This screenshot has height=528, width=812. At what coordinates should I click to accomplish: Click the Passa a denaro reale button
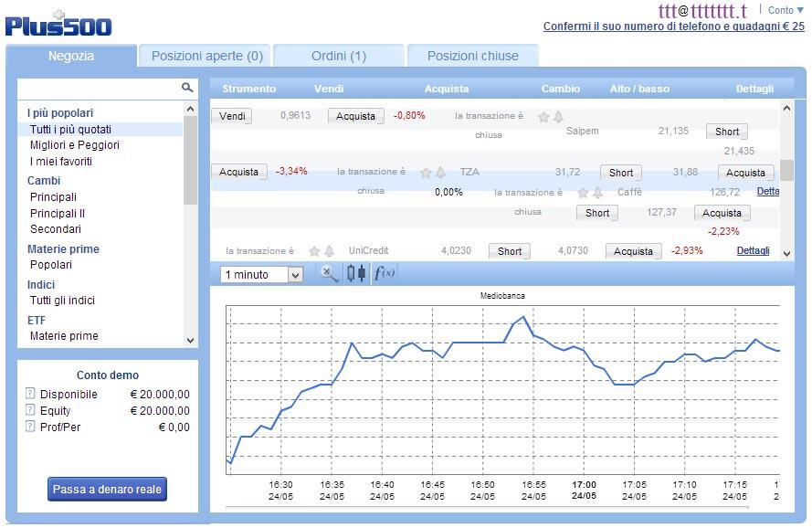pos(107,489)
